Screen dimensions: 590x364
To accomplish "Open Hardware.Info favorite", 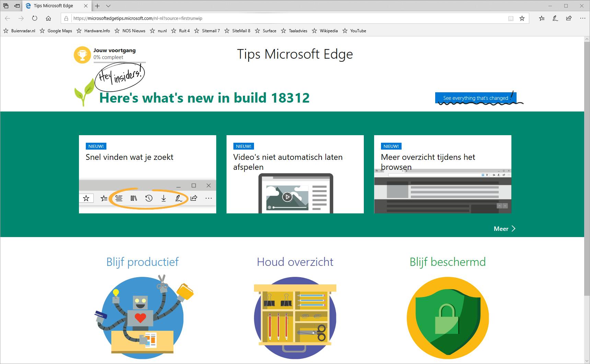I will (x=93, y=31).
